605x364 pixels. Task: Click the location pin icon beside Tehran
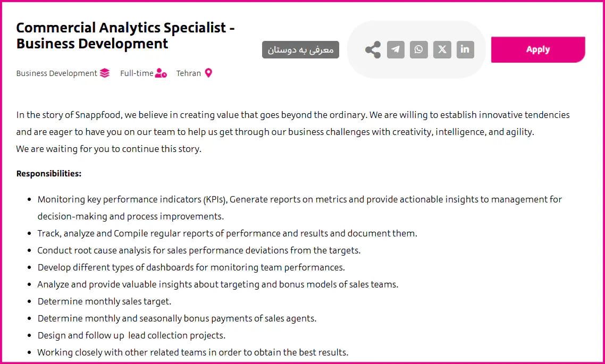pyautogui.click(x=208, y=73)
